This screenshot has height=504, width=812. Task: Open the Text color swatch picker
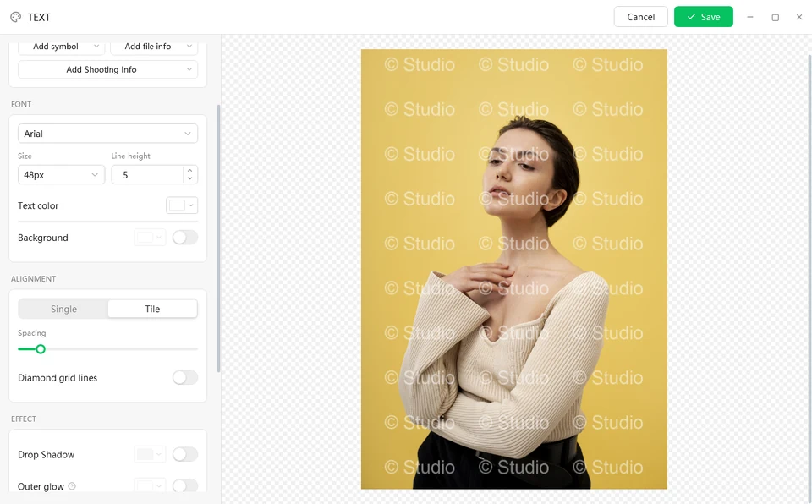(182, 205)
